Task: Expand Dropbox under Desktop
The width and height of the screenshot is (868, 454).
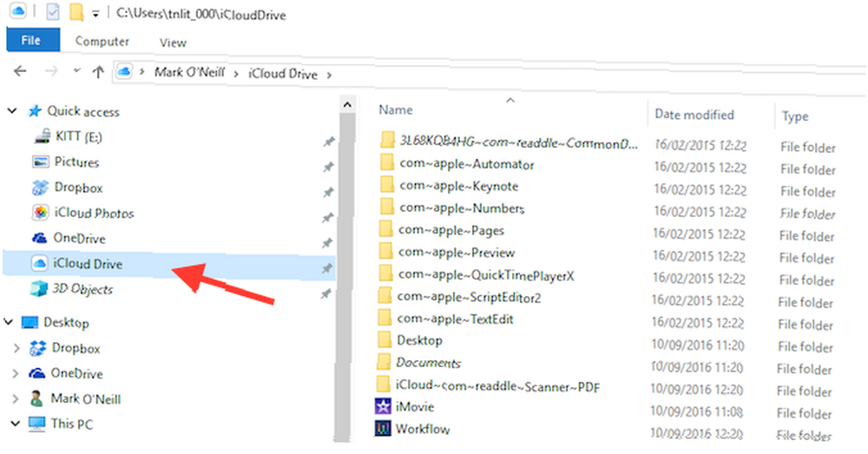Action: pyautogui.click(x=16, y=348)
